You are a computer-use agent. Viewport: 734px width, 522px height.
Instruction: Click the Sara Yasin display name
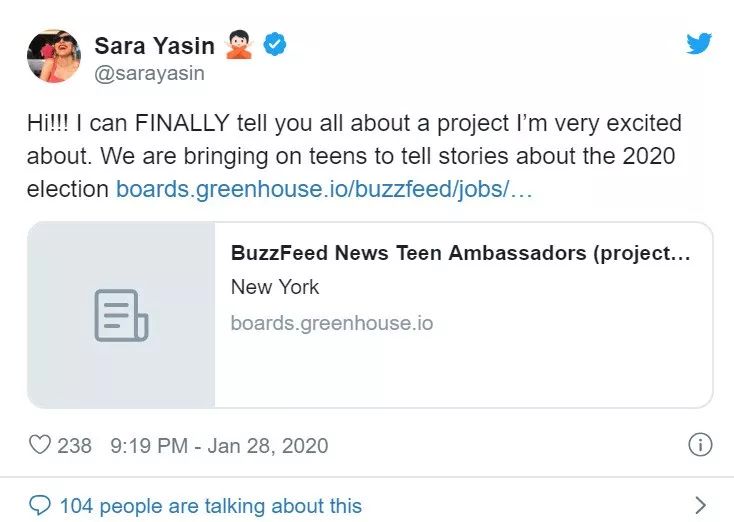(153, 45)
